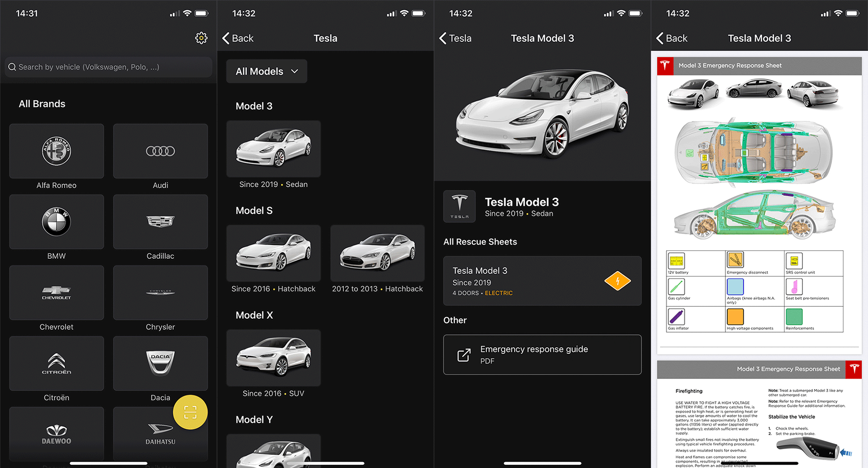Screen dimensions: 868x468
Task: Open the Emergency response guide PDF
Action: pyautogui.click(x=542, y=355)
